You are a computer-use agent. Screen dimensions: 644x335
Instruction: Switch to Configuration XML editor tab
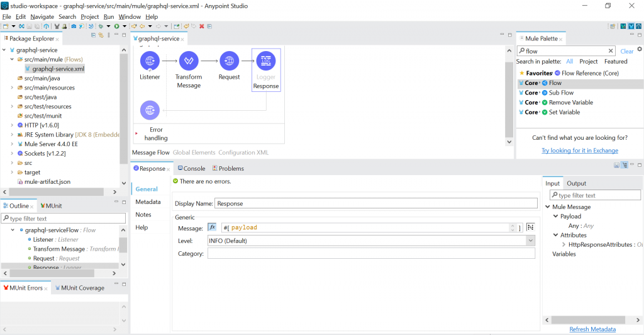pos(243,152)
